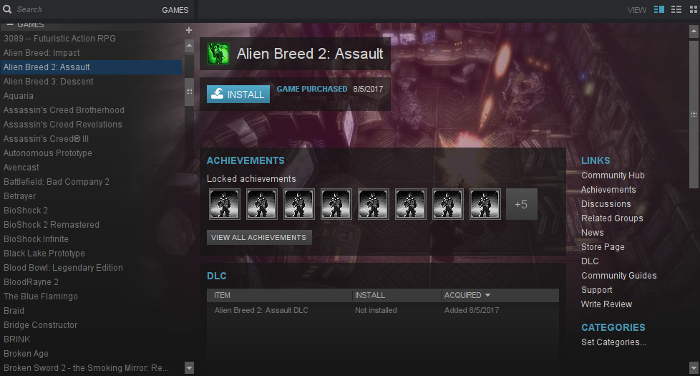Select BloodRayne 2
Image resolution: width=700 pixels, height=376 pixels.
[x=92, y=282]
